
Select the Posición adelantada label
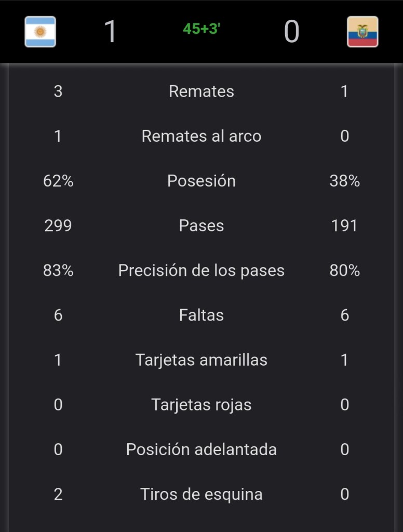click(202, 449)
